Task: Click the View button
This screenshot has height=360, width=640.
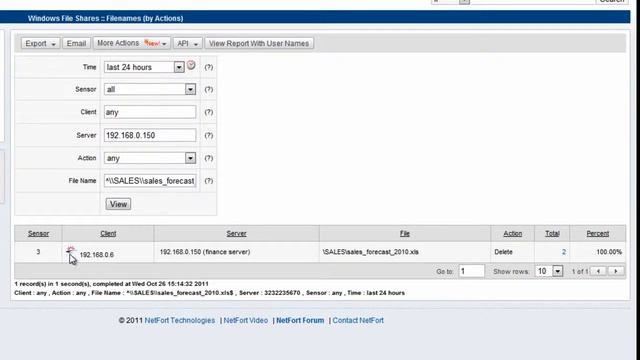Action: (x=118, y=204)
